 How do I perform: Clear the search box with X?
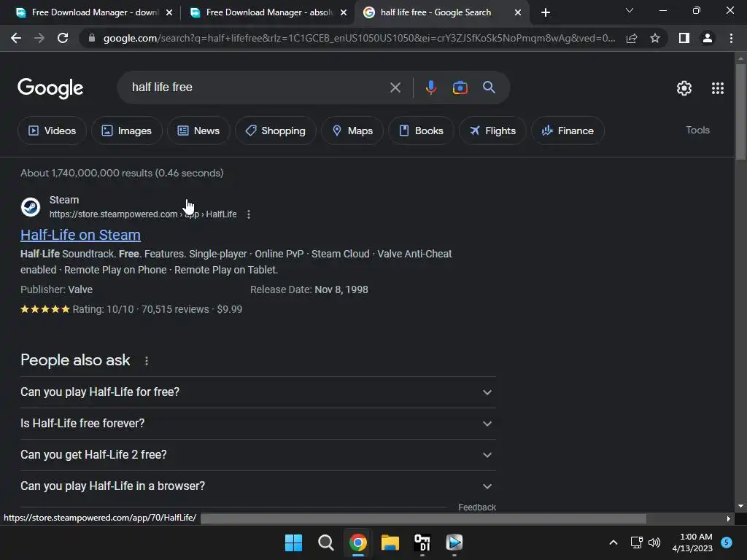point(395,87)
